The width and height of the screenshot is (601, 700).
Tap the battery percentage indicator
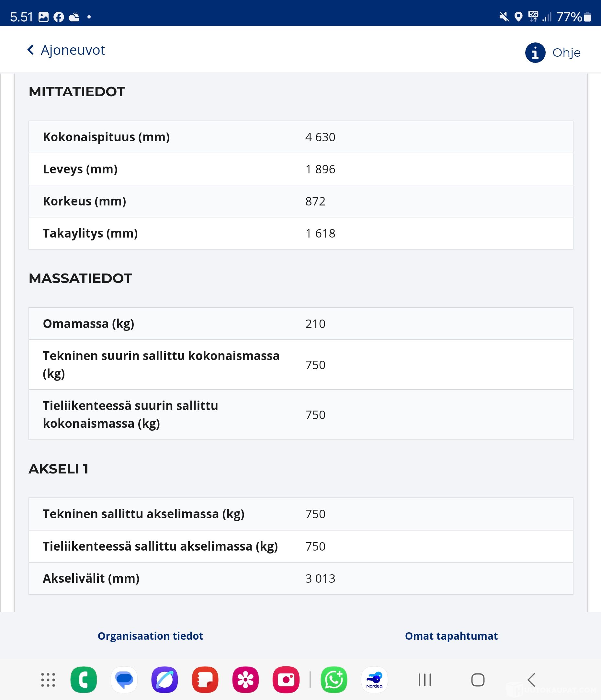click(569, 17)
